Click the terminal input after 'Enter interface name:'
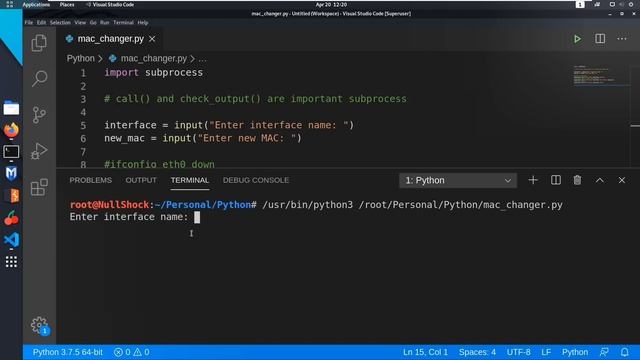The width and height of the screenshot is (640, 360). (197, 217)
